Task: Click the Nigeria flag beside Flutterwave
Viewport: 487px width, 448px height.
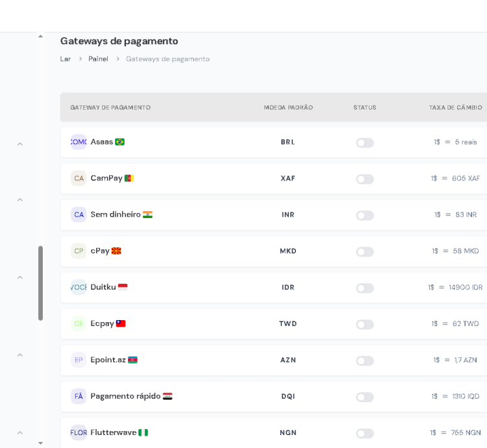Action: (144, 432)
